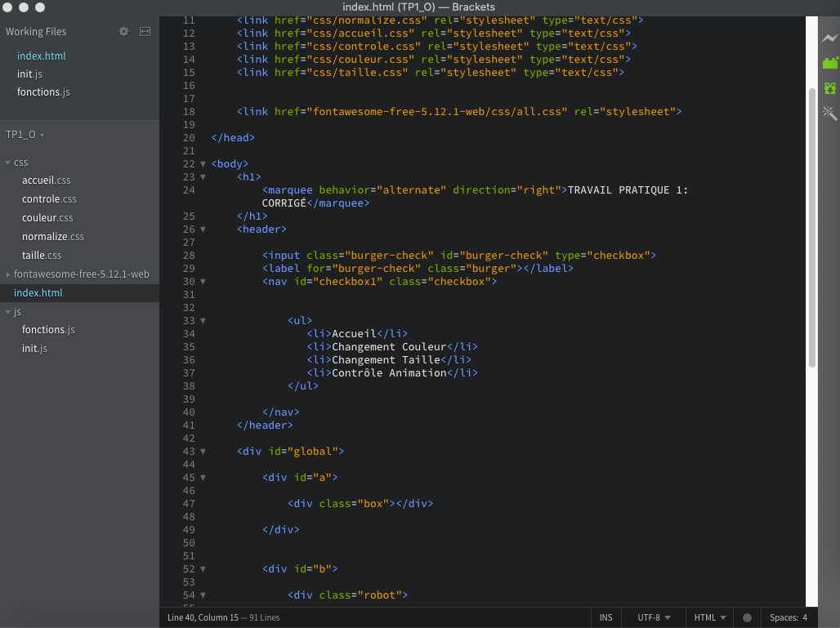Collapse the js folder

point(7,312)
